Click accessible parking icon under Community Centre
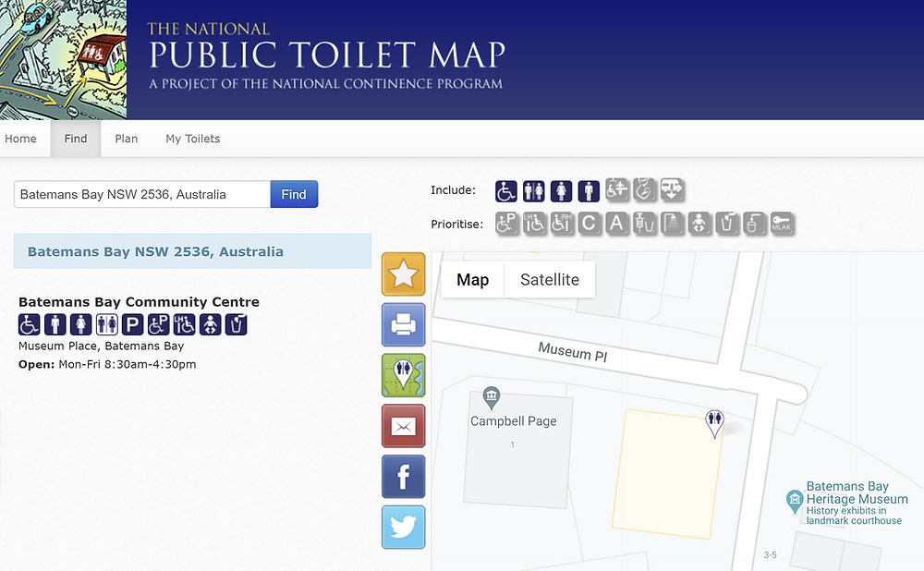Screen dimensions: 924x571 pos(159,324)
